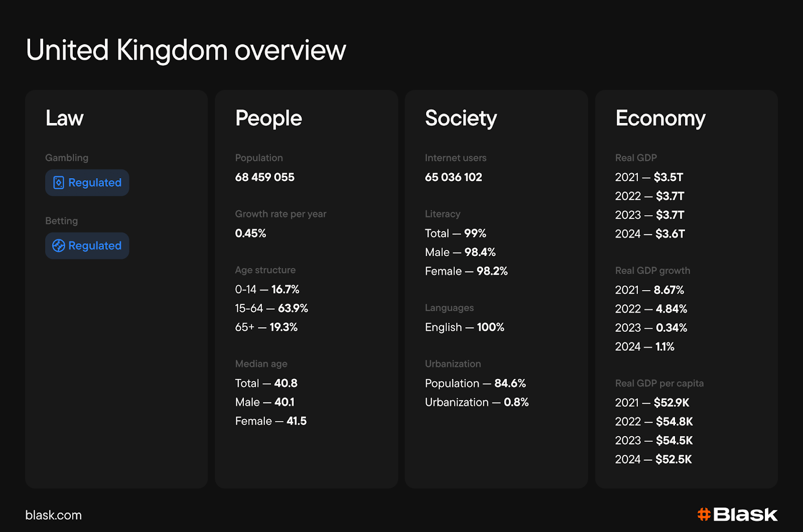Image resolution: width=803 pixels, height=532 pixels.
Task: Click the internet users value 65 036 102
Action: pos(454,177)
